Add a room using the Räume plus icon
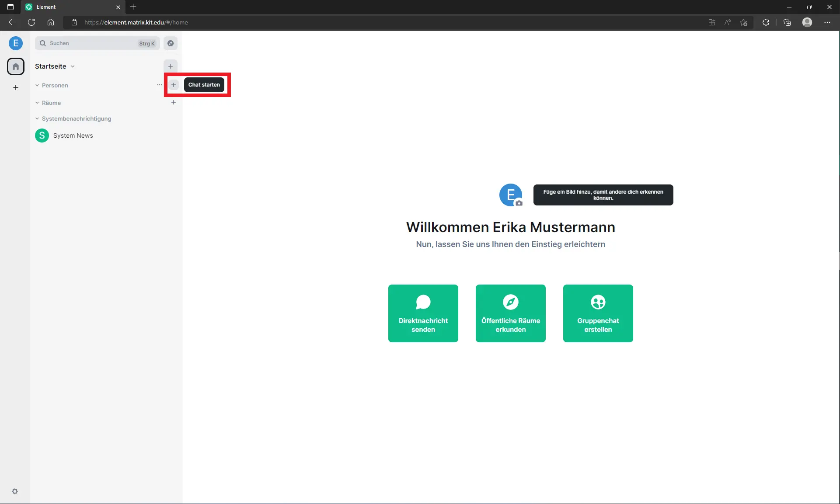 click(x=174, y=102)
